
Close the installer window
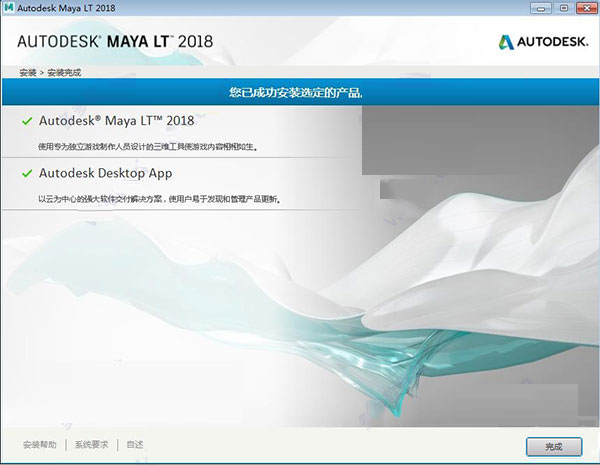pos(586,8)
